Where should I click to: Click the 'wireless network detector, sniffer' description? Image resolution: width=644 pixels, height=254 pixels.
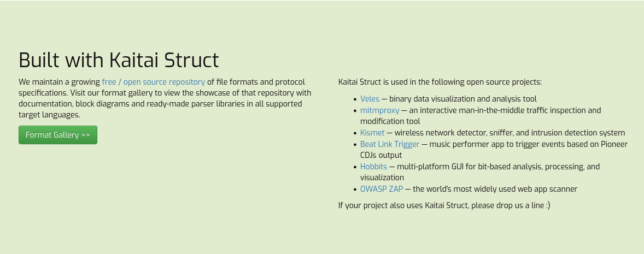[x=509, y=133]
